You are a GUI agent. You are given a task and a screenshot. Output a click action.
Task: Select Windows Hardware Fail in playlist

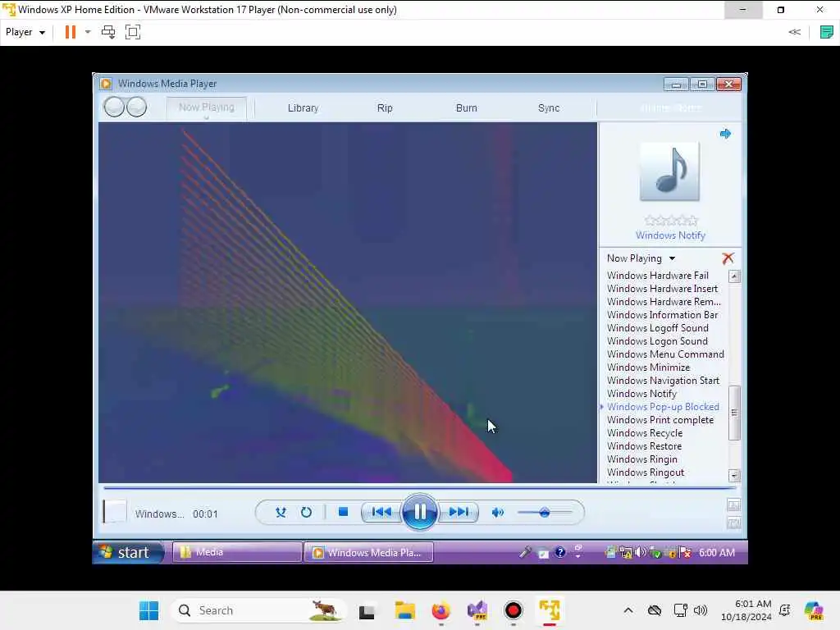658,276
